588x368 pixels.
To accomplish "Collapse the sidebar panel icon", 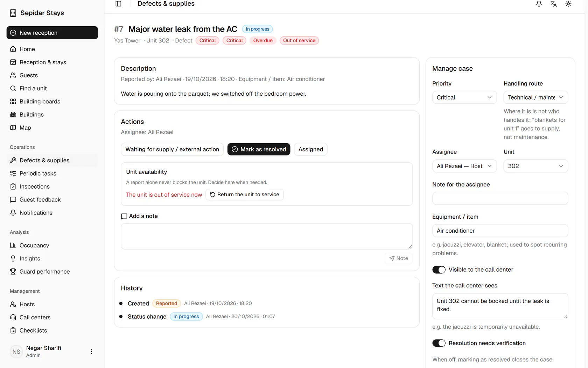I will tap(118, 4).
